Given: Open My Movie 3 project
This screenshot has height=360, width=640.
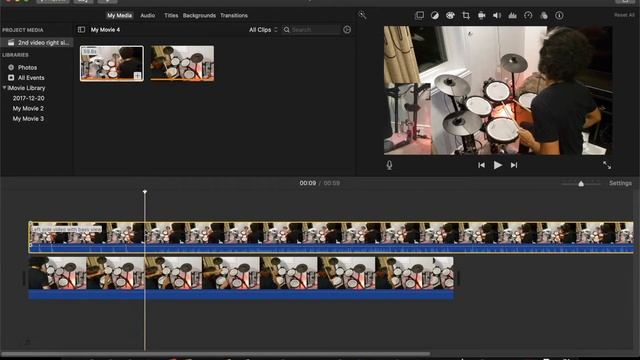Looking at the screenshot, I should [x=28, y=118].
